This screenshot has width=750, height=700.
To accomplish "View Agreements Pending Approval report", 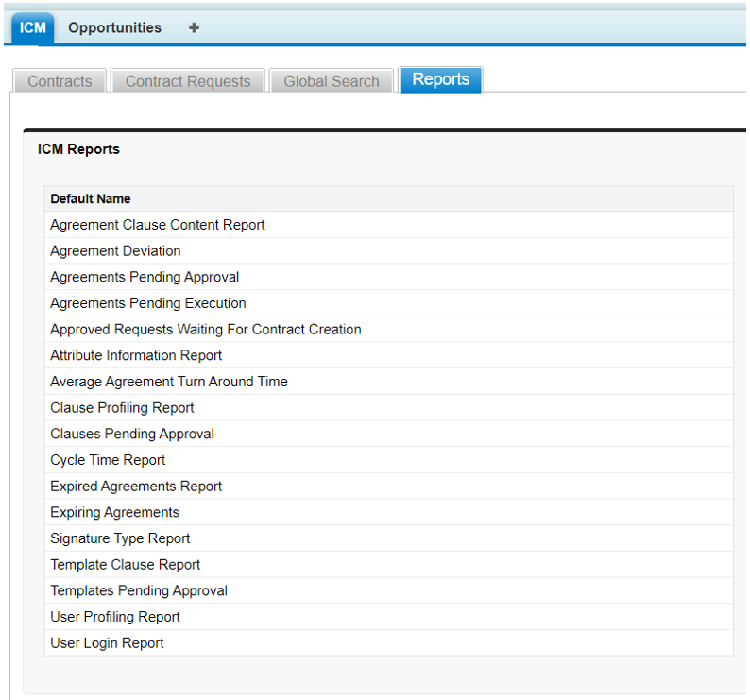I will (x=145, y=277).
